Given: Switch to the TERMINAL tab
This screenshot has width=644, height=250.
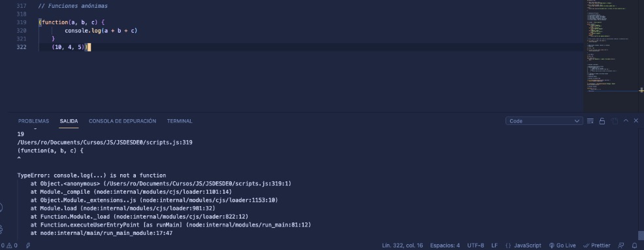Looking at the screenshot, I should pyautogui.click(x=180, y=121).
